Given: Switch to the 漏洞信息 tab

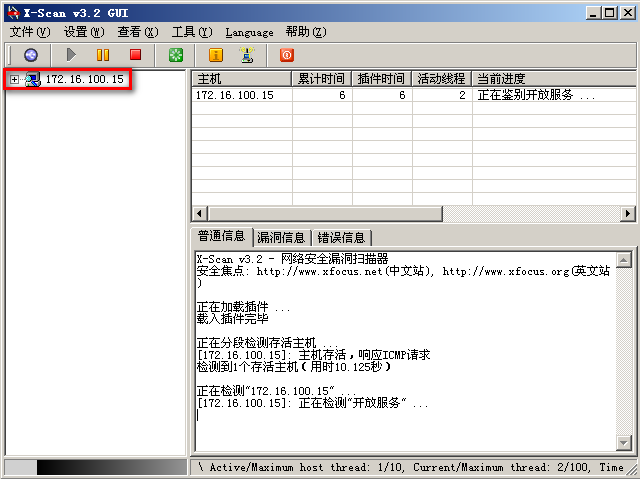Looking at the screenshot, I should 281,237.
